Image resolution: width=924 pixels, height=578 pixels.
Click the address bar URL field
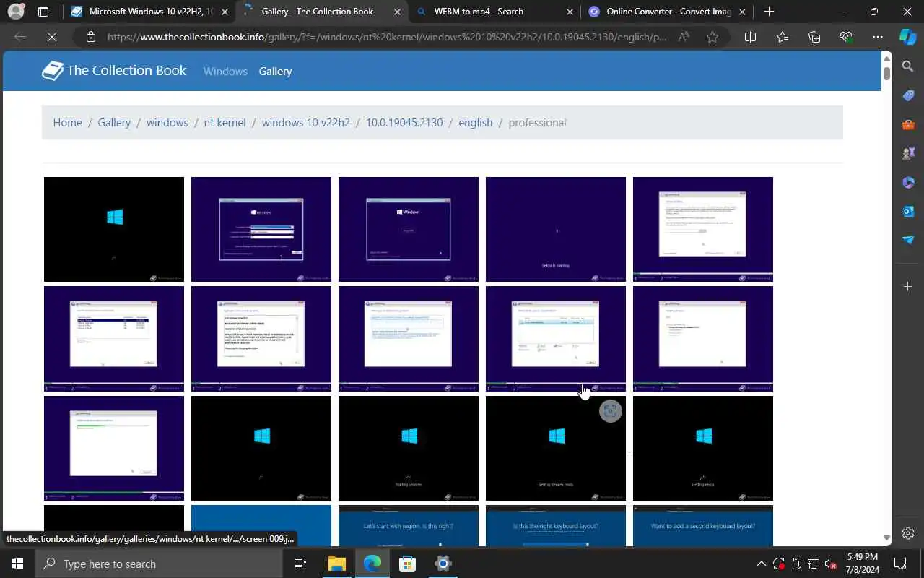click(x=387, y=37)
